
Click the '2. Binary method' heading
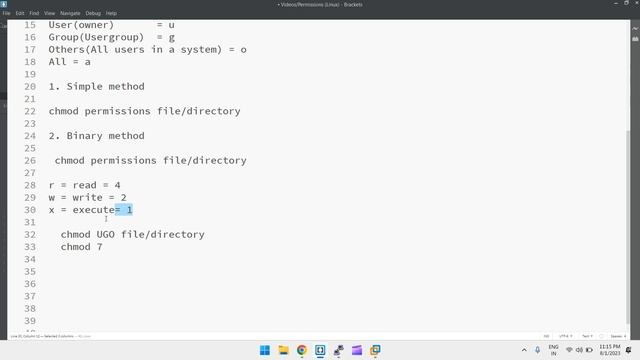tap(96, 136)
